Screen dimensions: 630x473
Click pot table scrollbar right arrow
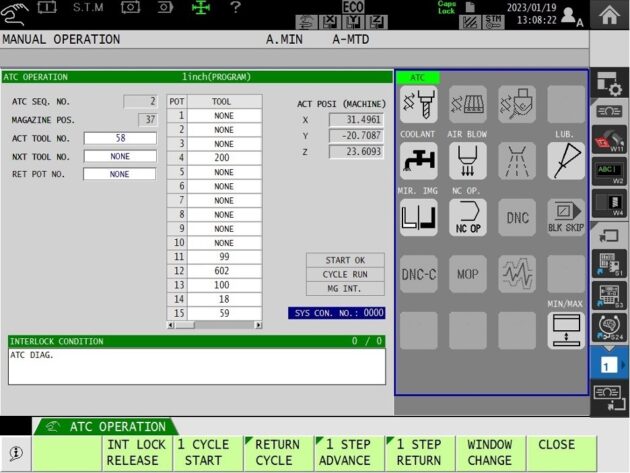(258, 325)
